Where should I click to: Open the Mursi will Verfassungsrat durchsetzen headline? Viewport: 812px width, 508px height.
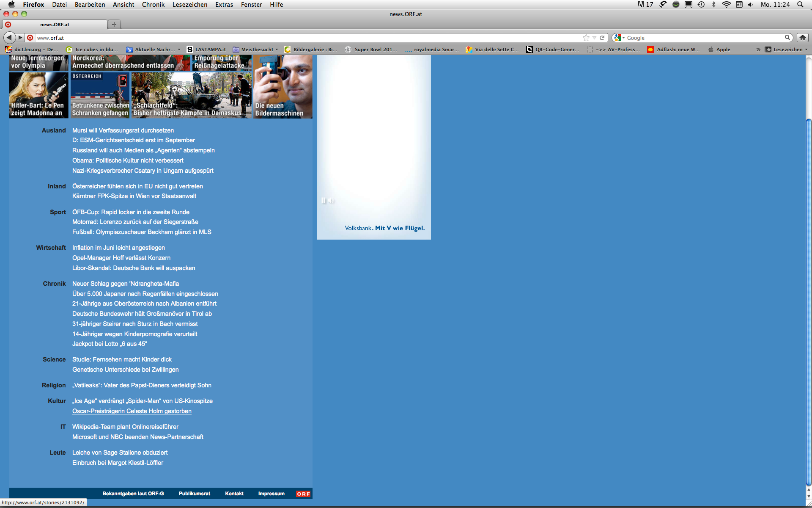(123, 130)
